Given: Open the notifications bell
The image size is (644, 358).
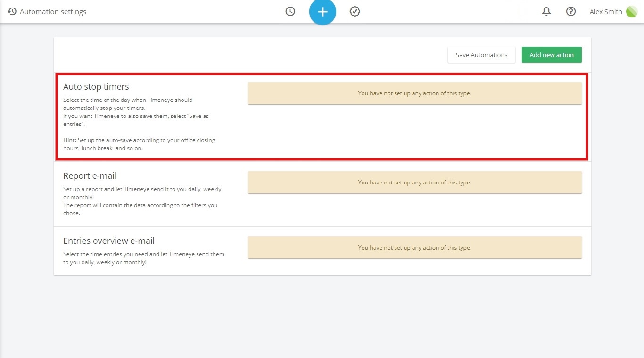Looking at the screenshot, I should (x=546, y=11).
